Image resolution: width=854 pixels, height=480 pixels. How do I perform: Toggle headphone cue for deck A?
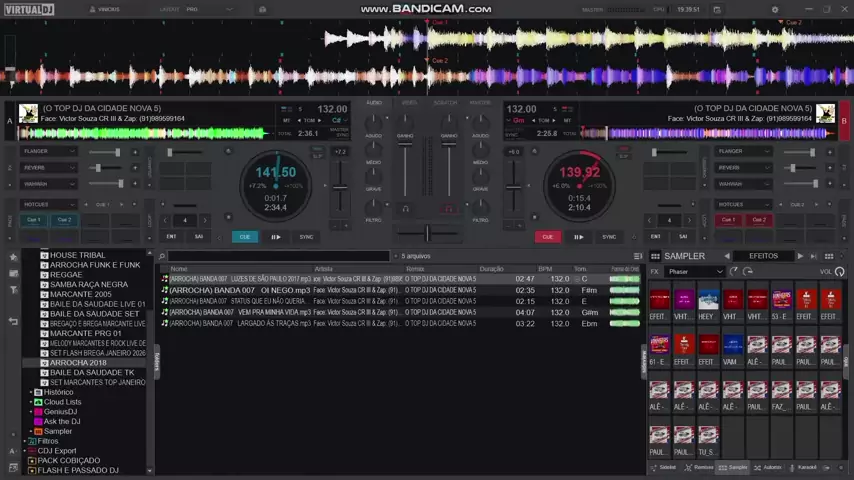(x=405, y=208)
